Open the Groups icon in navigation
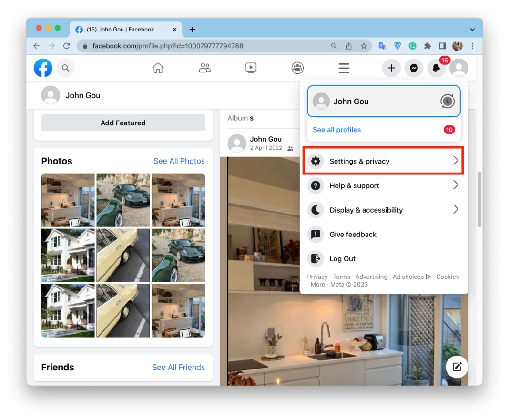This screenshot has height=420, width=509. 297,68
